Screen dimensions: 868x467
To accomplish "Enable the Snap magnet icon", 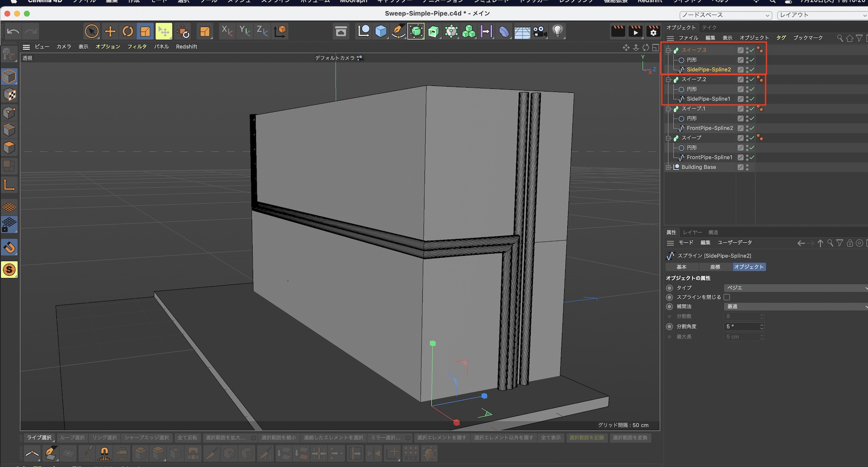I will 9,247.
